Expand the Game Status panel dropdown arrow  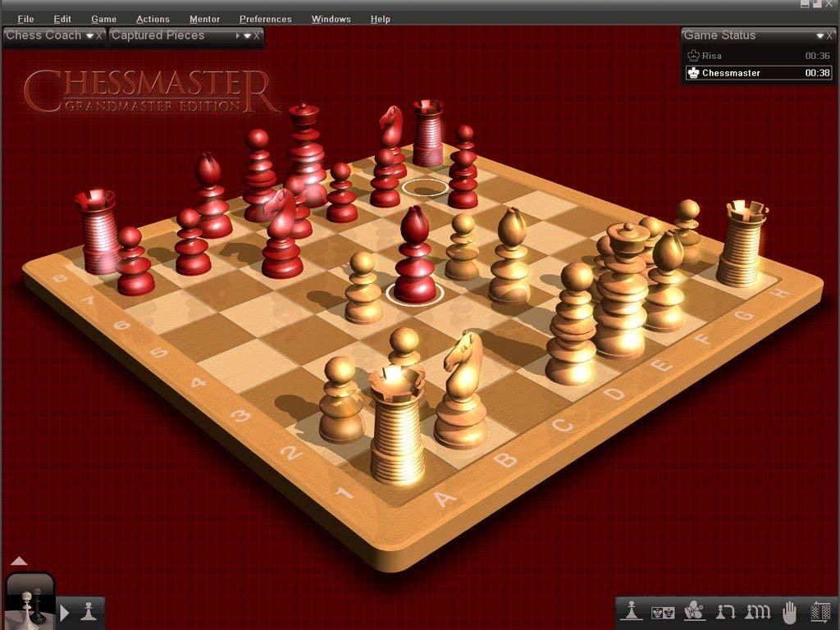(x=819, y=36)
